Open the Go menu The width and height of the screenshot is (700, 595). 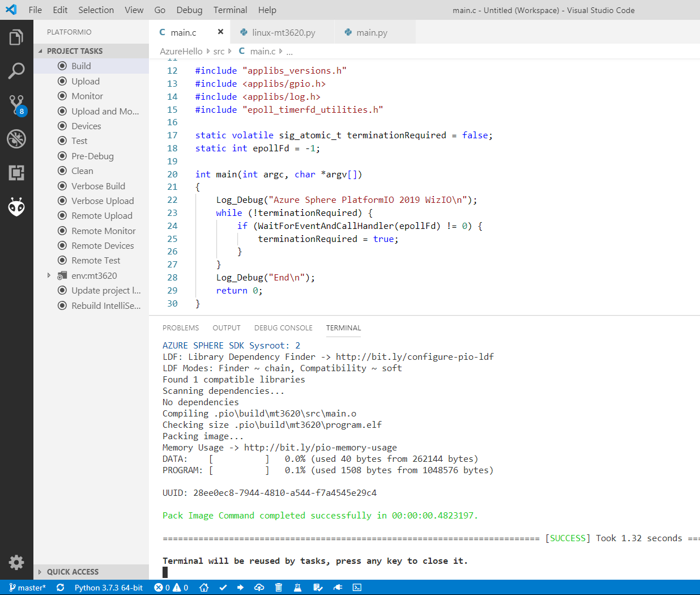click(160, 10)
